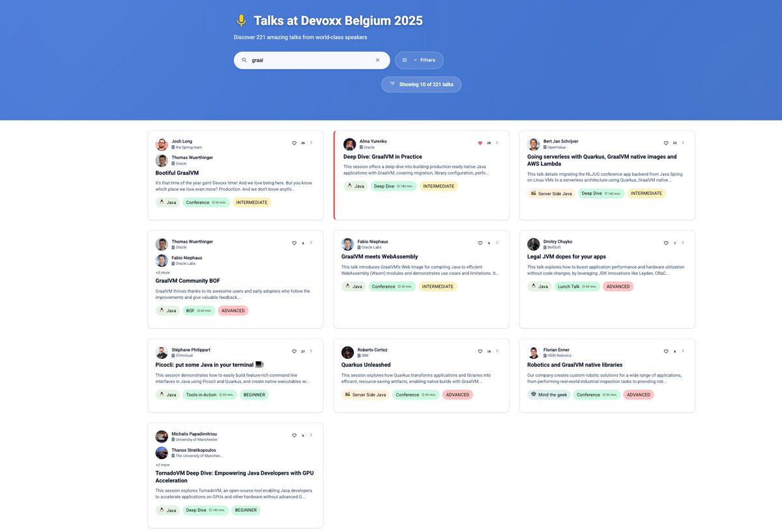Click "+2 more" speakers on TornadoVM card
782x532 pixels.
pyautogui.click(x=162, y=464)
